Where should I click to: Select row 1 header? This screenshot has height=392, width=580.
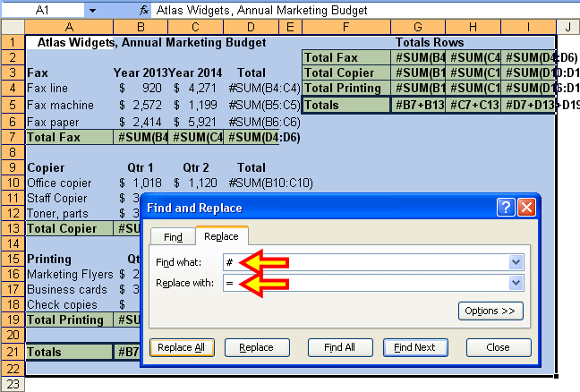tap(13, 43)
